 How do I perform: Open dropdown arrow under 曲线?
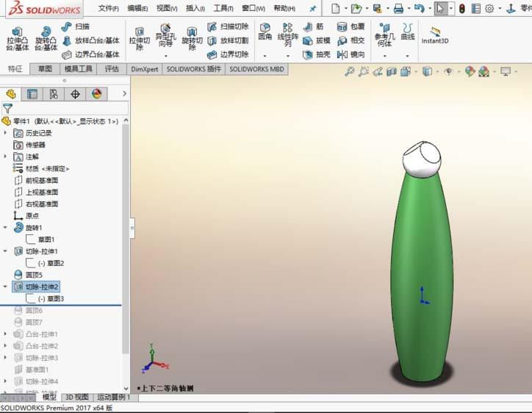click(x=408, y=56)
